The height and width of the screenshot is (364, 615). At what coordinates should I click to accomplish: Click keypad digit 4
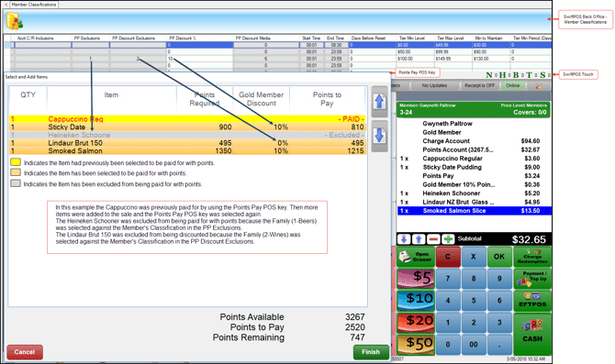point(448,301)
